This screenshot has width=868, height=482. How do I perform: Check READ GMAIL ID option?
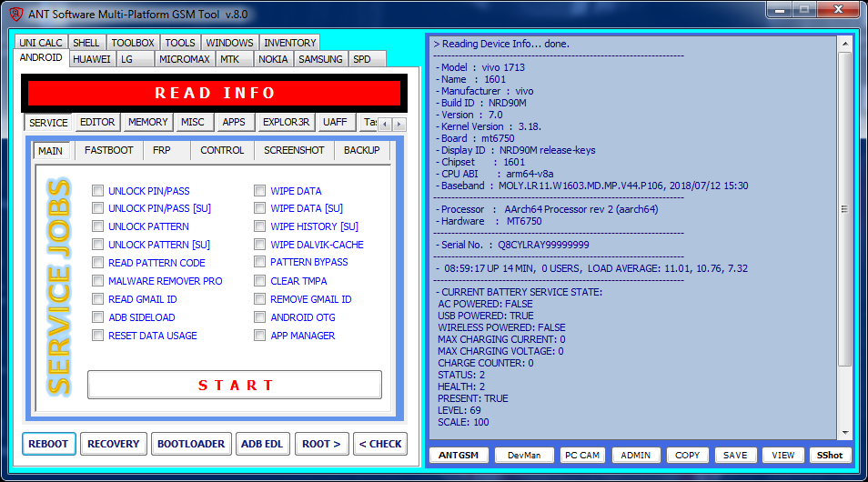point(98,299)
